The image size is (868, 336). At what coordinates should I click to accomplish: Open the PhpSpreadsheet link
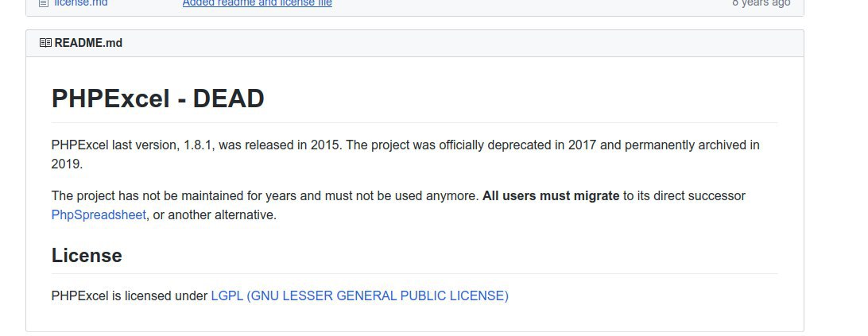pyautogui.click(x=99, y=214)
